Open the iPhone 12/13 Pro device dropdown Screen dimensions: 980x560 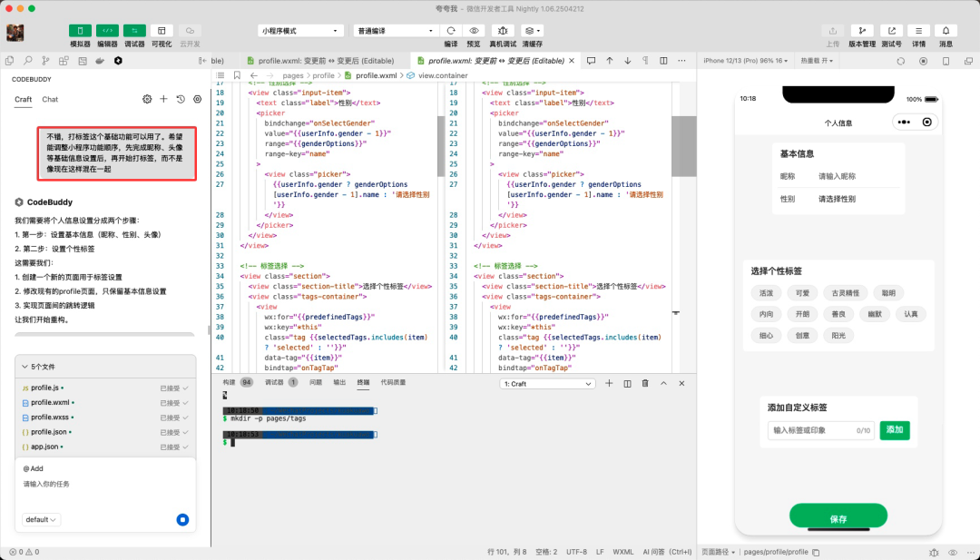tap(744, 61)
